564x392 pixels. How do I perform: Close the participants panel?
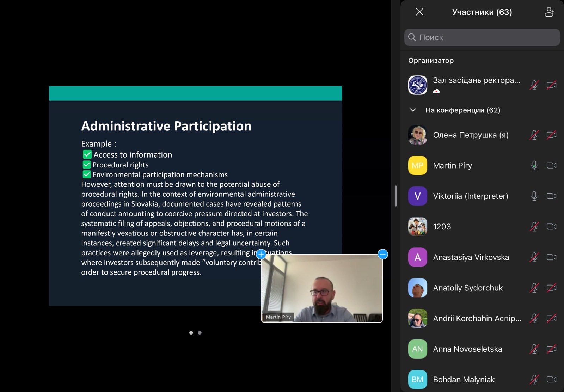pyautogui.click(x=419, y=12)
